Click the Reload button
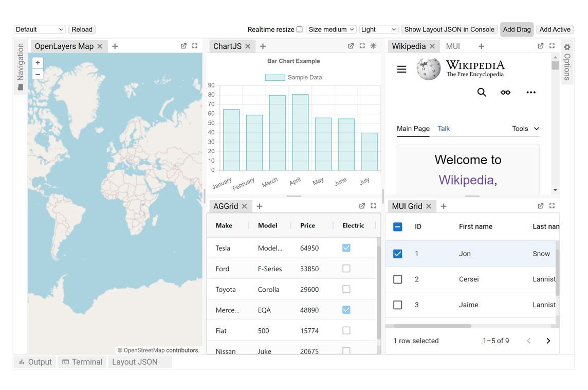588x390 pixels. pos(82,29)
